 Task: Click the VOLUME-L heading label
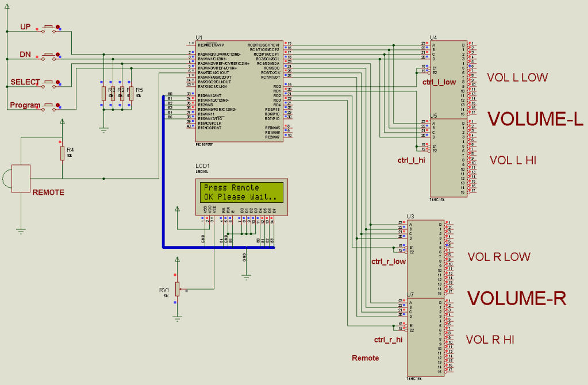point(535,118)
